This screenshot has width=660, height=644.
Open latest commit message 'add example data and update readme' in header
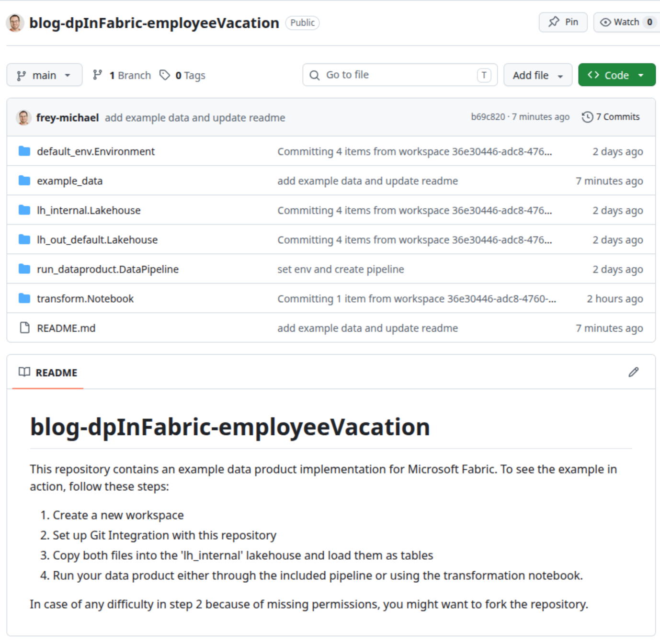pyautogui.click(x=195, y=118)
